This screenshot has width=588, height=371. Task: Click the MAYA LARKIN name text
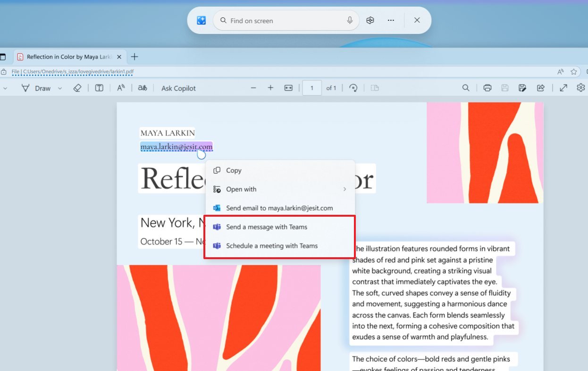pyautogui.click(x=168, y=133)
